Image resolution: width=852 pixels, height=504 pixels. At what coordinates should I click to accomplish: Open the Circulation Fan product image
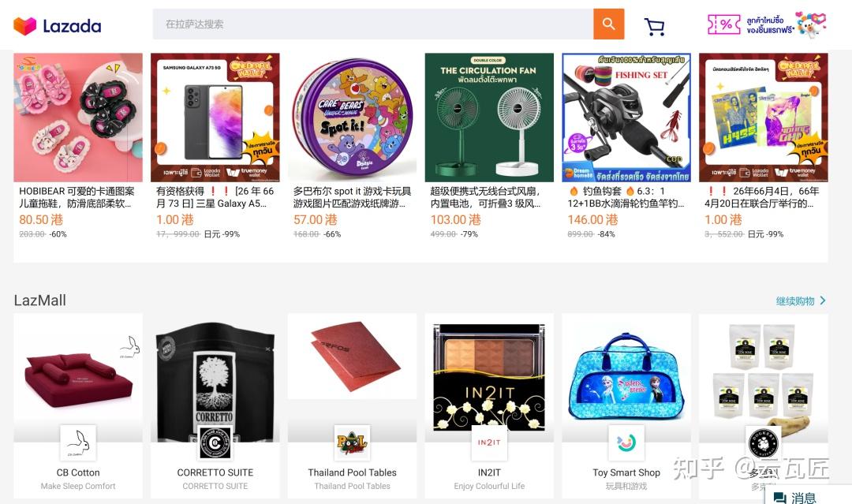(489, 118)
